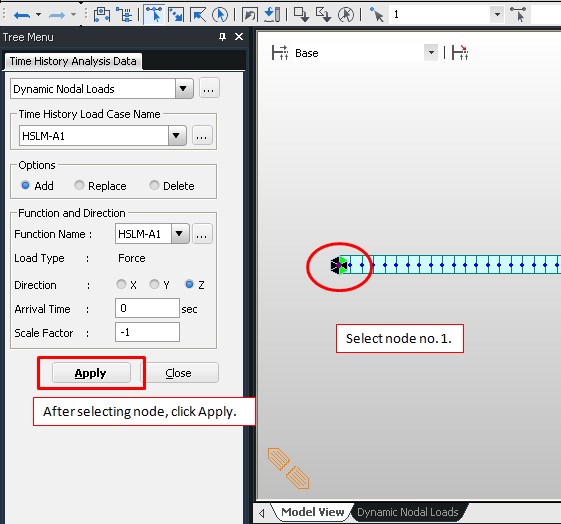This screenshot has width=561, height=524.
Task: Open the Function Name HSLM-A1 dropdown
Action: tap(180, 234)
